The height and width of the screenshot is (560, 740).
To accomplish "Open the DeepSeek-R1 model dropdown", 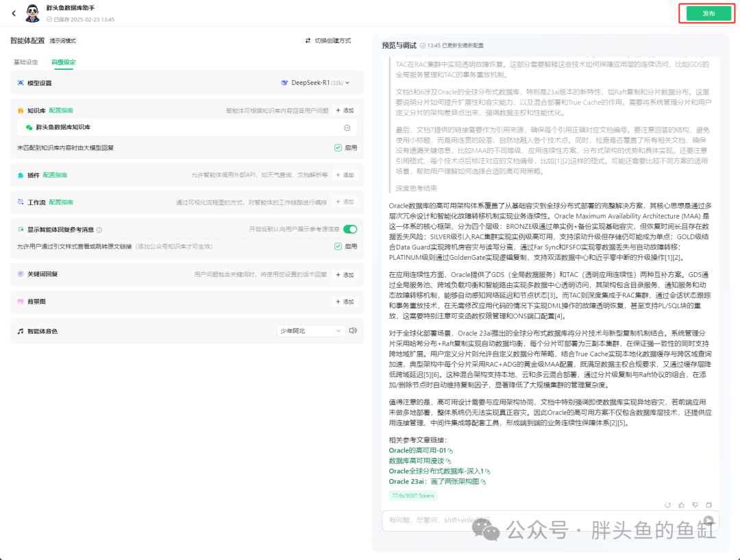I will pyautogui.click(x=315, y=83).
